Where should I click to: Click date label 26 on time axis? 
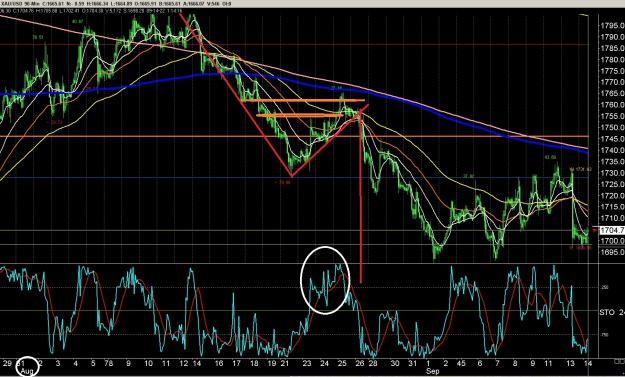(x=360, y=363)
